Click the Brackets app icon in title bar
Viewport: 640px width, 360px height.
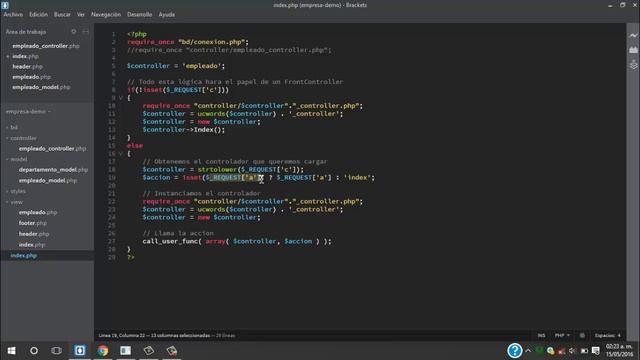tap(5, 5)
